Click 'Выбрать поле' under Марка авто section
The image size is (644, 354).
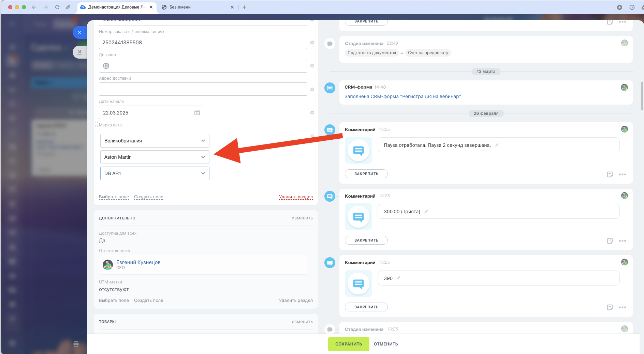tap(114, 197)
